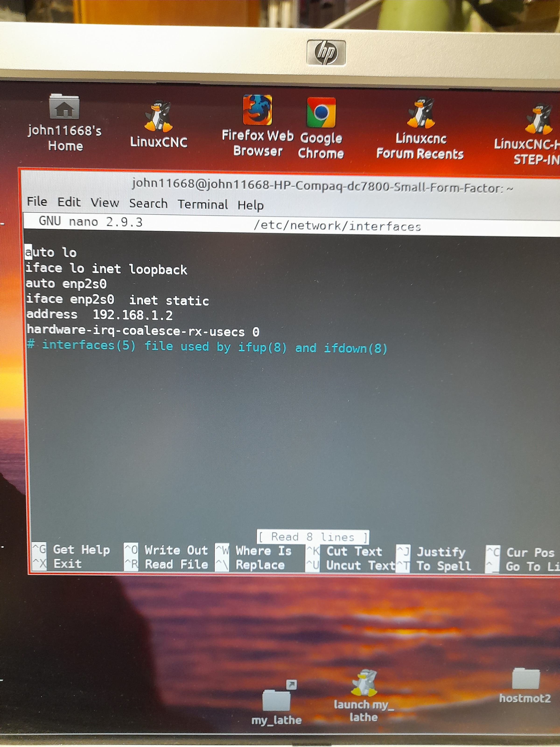
Task: Open Google Chrome desktop icon
Action: point(321,113)
